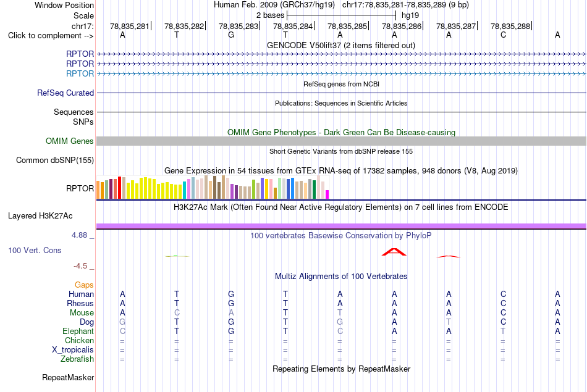Click the magenta last bar in GTEx chart
This screenshot has width=587, height=392.
[327, 194]
